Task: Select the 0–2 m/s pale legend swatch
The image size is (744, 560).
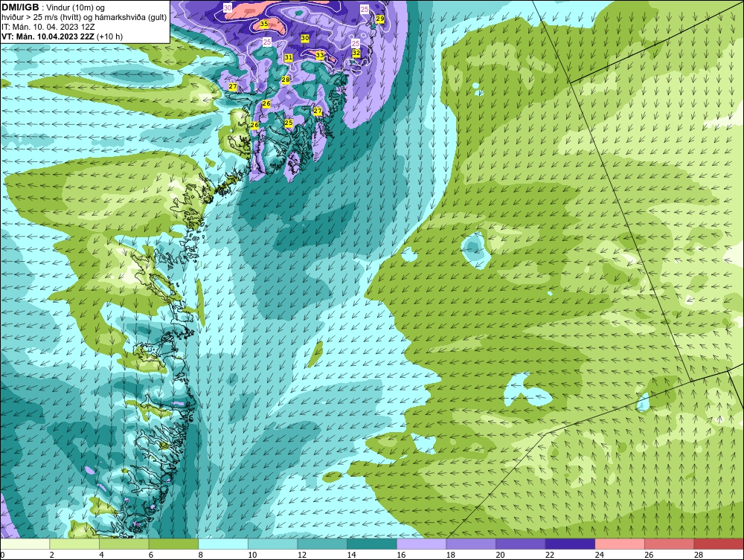Action: [x=25, y=544]
